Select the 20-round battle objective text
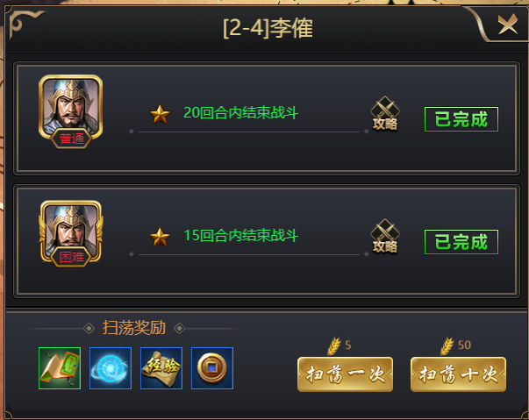This screenshot has width=529, height=420. pyautogui.click(x=241, y=112)
